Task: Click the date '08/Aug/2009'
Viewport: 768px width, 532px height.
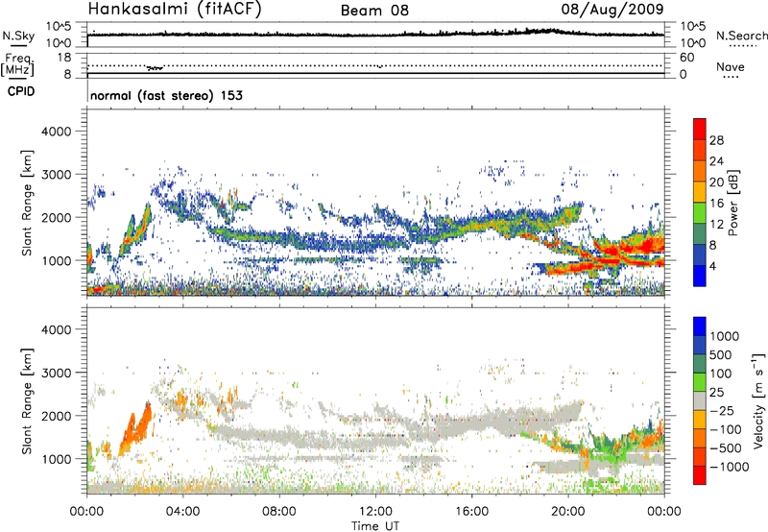Action: 612,10
